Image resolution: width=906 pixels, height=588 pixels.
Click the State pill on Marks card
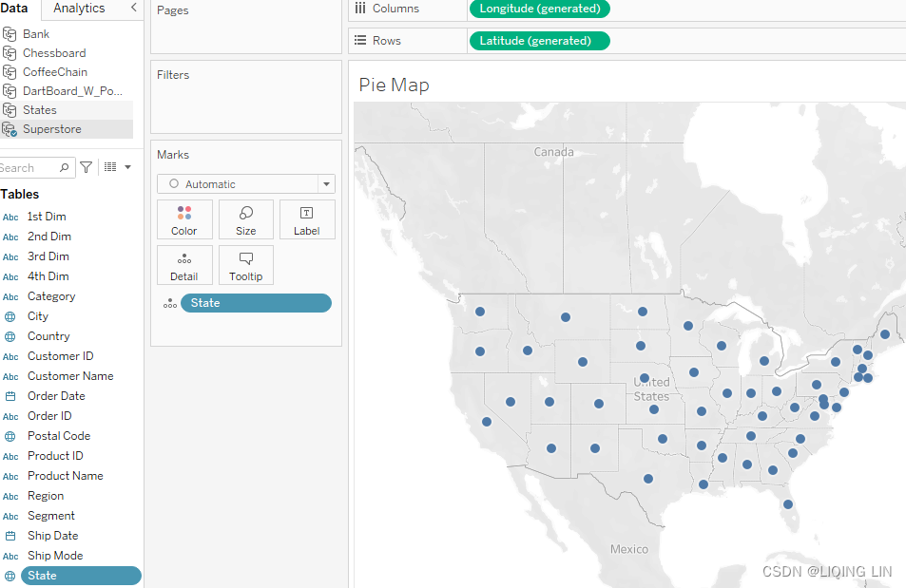tap(256, 303)
